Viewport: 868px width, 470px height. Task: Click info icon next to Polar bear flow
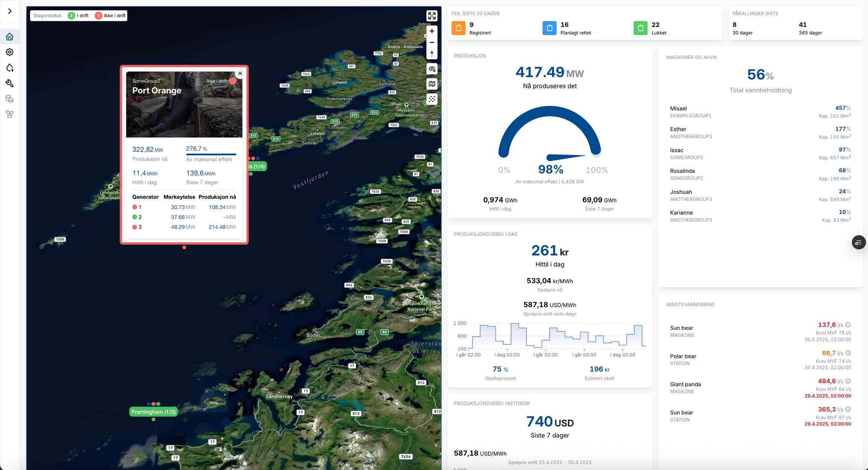pyautogui.click(x=848, y=353)
